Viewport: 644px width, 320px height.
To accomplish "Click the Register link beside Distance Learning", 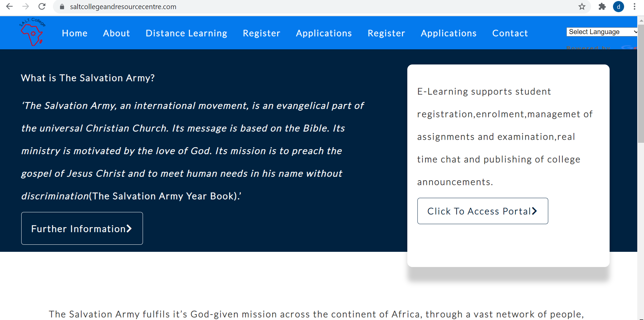I will 261,33.
